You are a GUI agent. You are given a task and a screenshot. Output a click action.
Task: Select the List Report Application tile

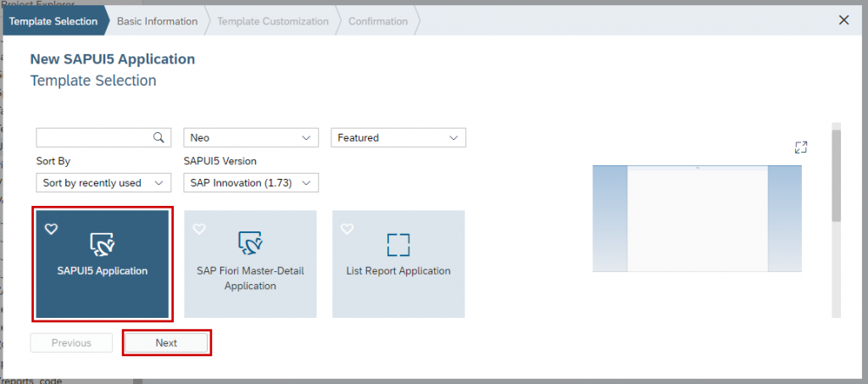[x=398, y=264]
